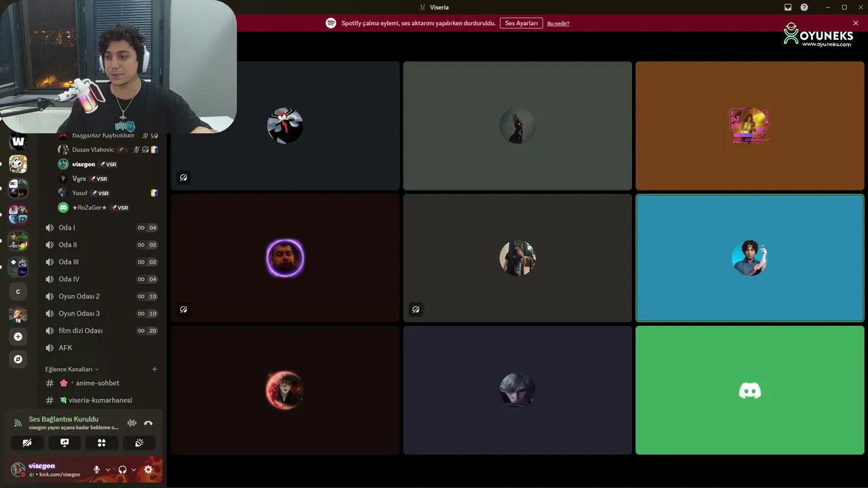868x488 pixels.
Task: Select Vyrx in the voice list
Action: (108, 179)
